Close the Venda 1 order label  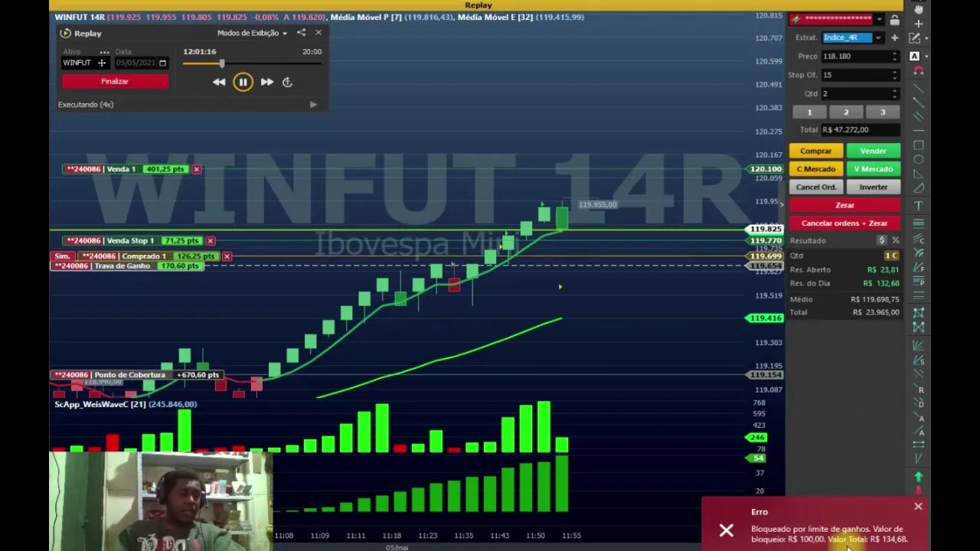pos(197,169)
